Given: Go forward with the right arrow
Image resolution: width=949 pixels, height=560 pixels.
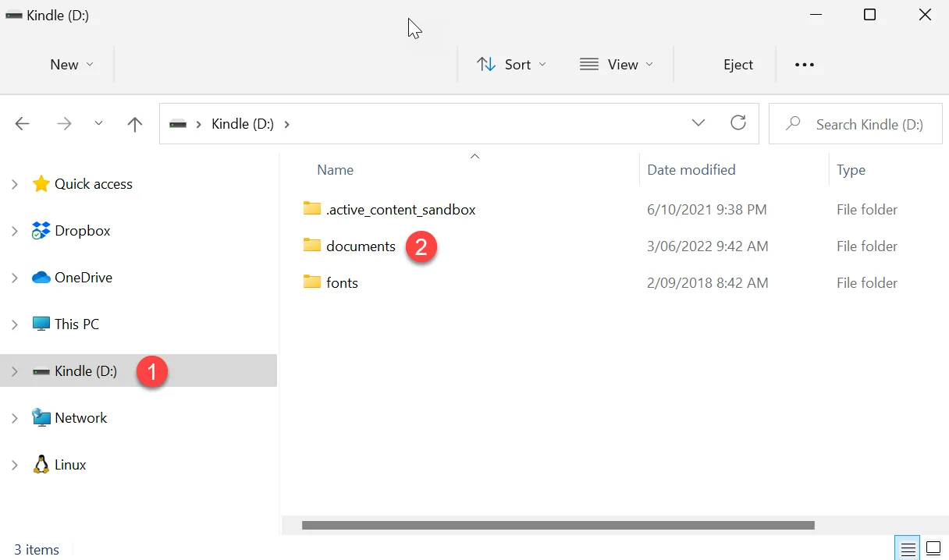Looking at the screenshot, I should [x=64, y=123].
